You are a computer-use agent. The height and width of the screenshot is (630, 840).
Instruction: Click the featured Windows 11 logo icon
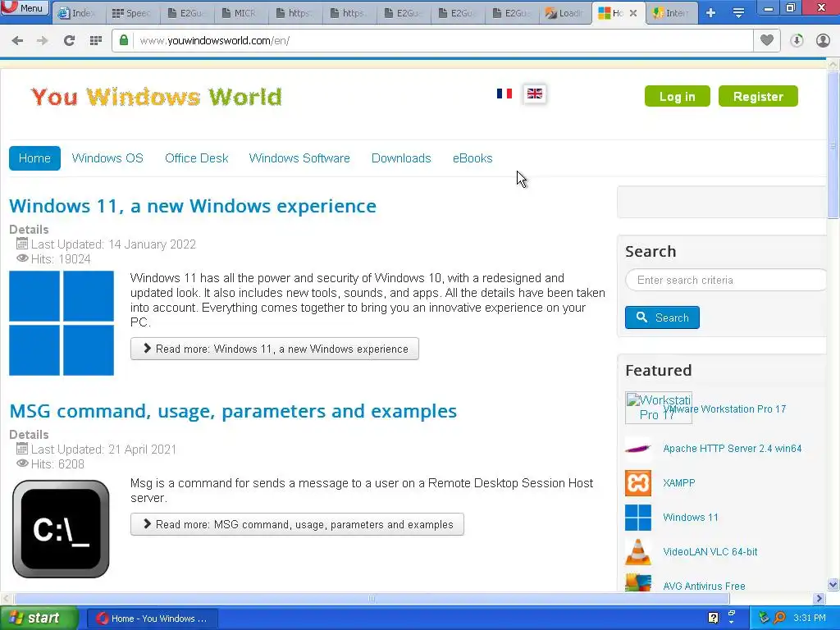(x=638, y=518)
